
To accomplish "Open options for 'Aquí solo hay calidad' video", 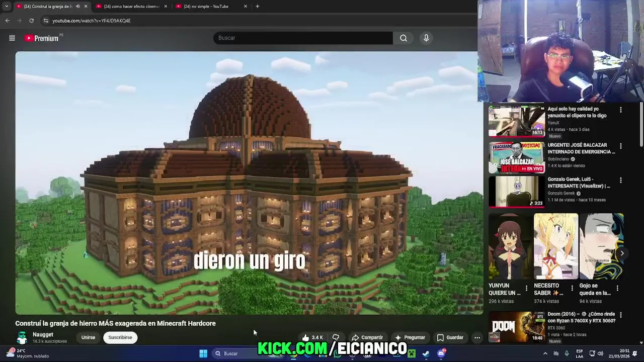I will point(620,110).
